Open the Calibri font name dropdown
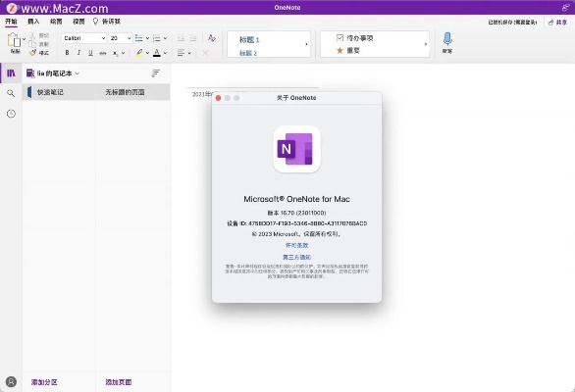The image size is (575, 392). tap(84, 38)
